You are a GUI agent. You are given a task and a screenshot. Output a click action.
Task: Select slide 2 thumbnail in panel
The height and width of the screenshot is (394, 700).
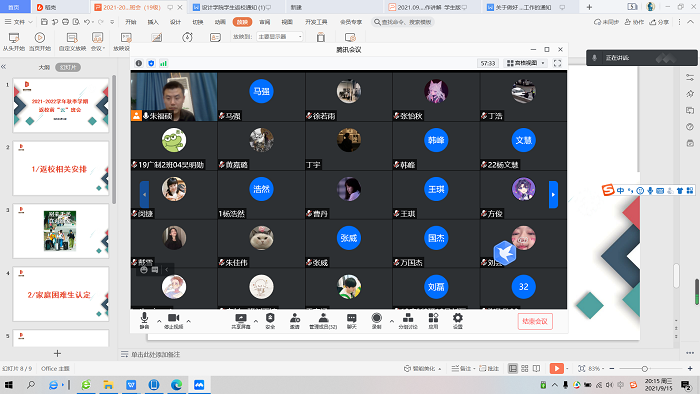point(61,168)
